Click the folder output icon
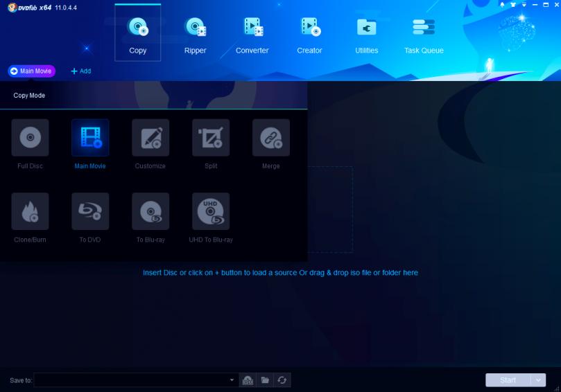The height and width of the screenshot is (392, 561). click(265, 380)
